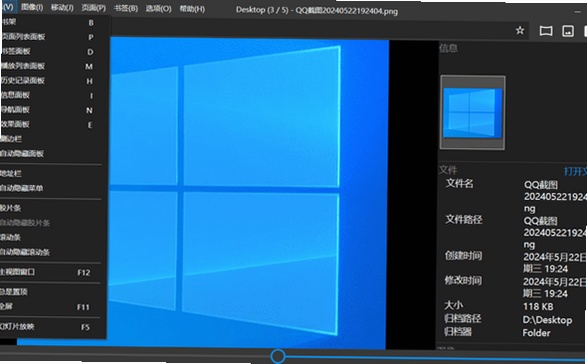Click the star bookmark icon in address bar
This screenshot has width=587, height=364.
(x=520, y=30)
